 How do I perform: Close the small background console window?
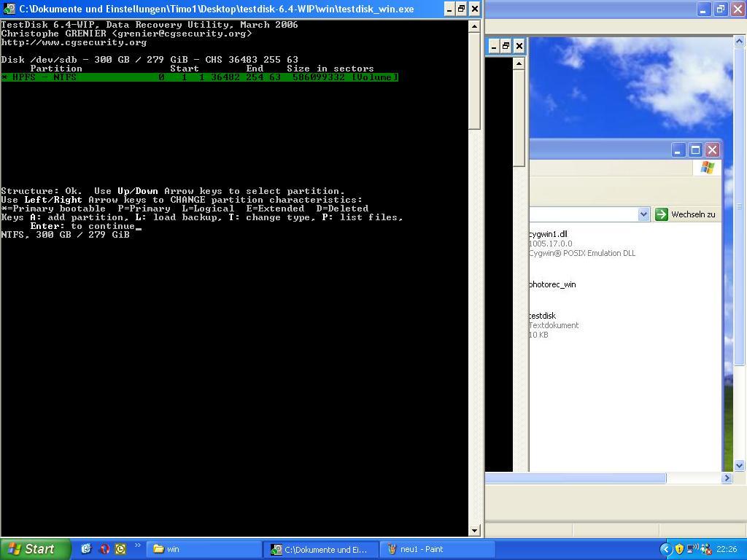click(x=519, y=46)
